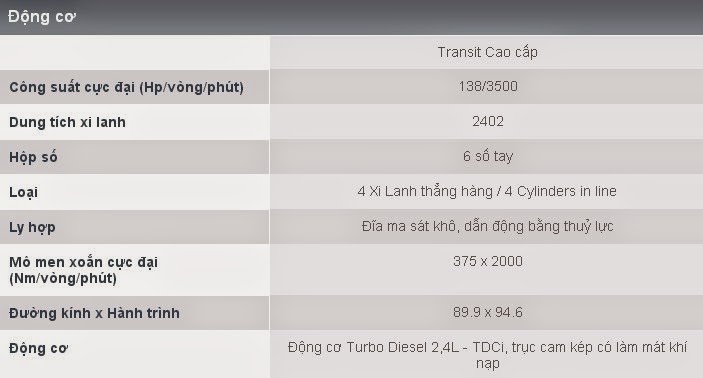The image size is (703, 378).
Task: Click the empty cell left of Transit Cao cấp
Action: [x=135, y=52]
